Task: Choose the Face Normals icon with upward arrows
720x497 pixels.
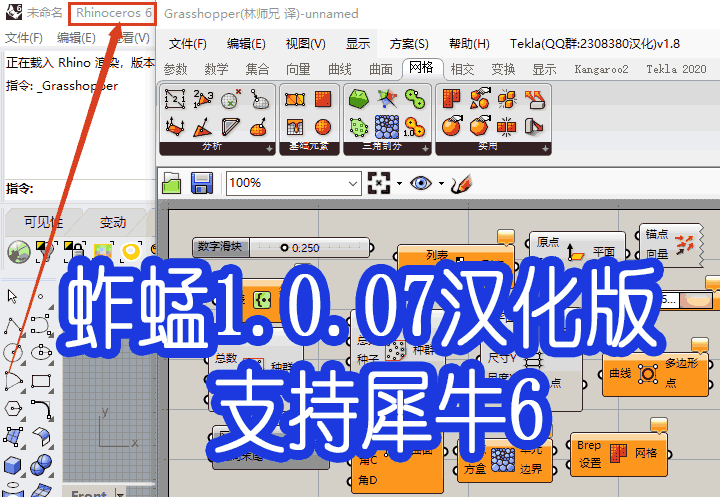Action: click(x=174, y=127)
